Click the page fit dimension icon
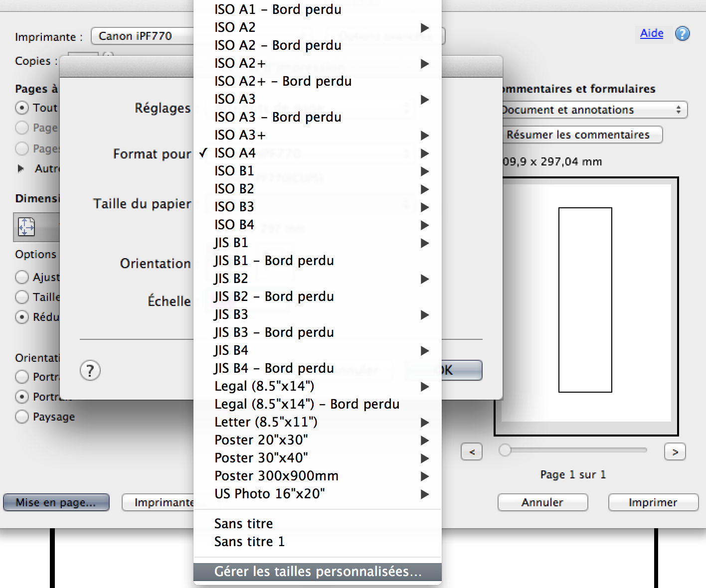 26,227
